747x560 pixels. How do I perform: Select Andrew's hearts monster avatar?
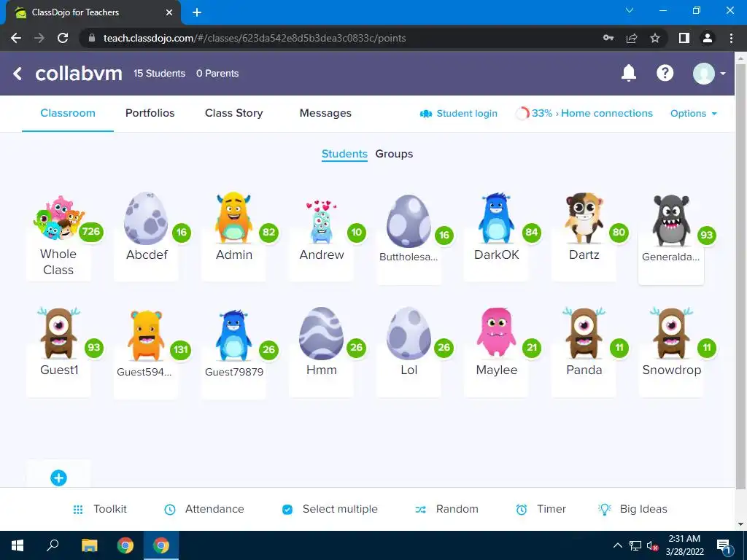click(x=322, y=222)
